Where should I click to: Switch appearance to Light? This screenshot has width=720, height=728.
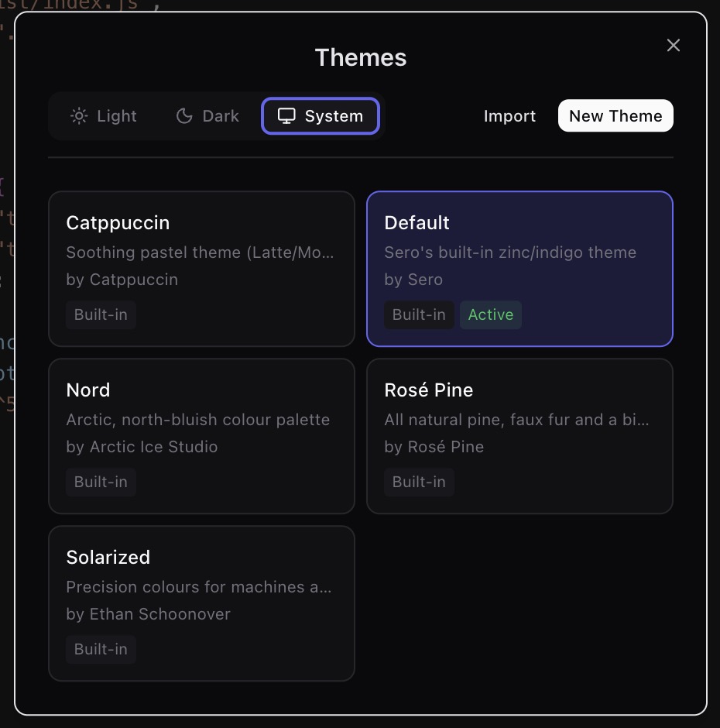103,115
